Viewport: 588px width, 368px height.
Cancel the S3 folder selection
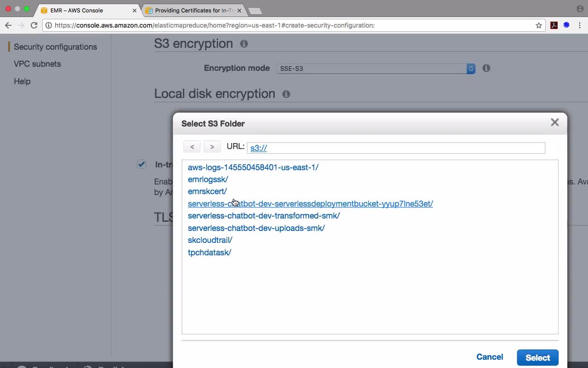pyautogui.click(x=490, y=357)
